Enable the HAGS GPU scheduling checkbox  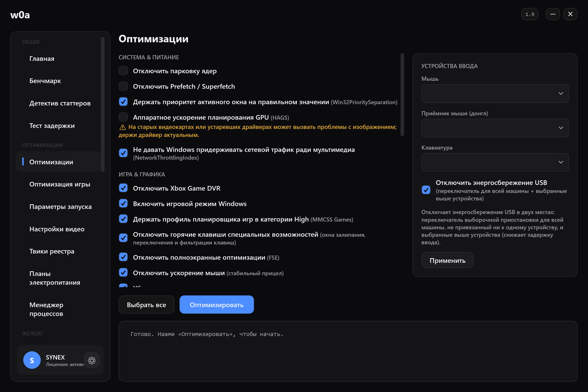click(x=123, y=117)
